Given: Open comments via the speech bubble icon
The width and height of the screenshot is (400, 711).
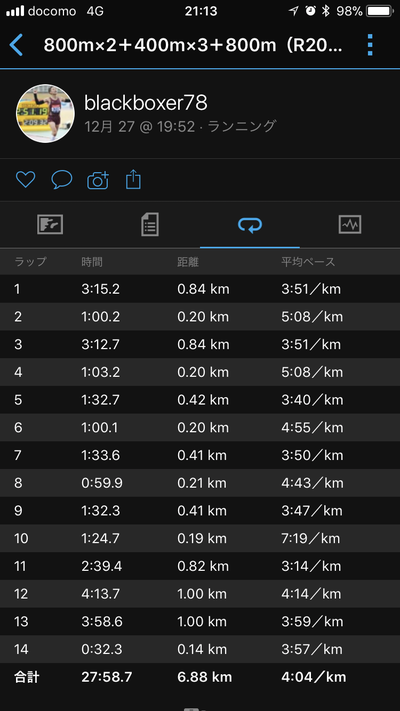Looking at the screenshot, I should (62, 180).
